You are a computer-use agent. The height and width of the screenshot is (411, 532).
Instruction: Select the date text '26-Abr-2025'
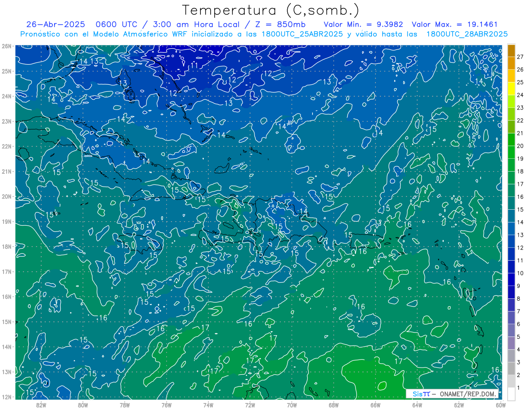click(55, 24)
